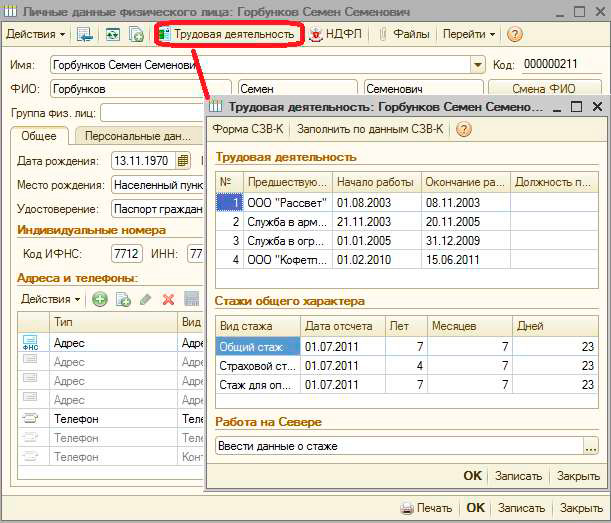Delete contact record with red X icon
This screenshot has width=611, height=523.
168,299
